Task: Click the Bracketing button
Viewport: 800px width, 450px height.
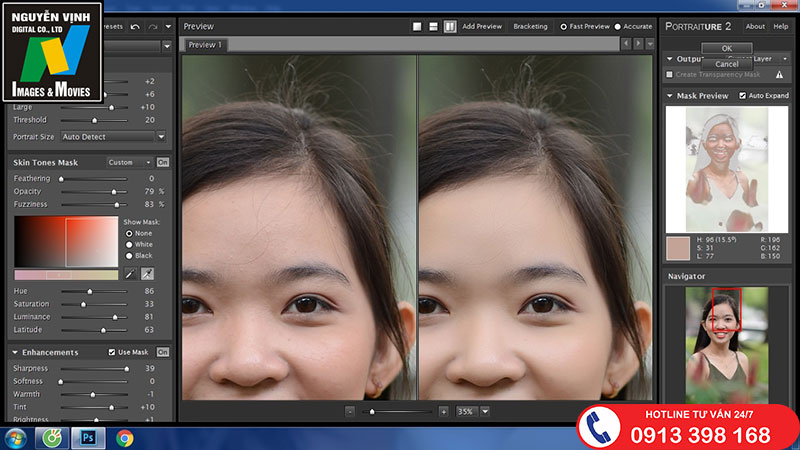Action: click(x=530, y=27)
